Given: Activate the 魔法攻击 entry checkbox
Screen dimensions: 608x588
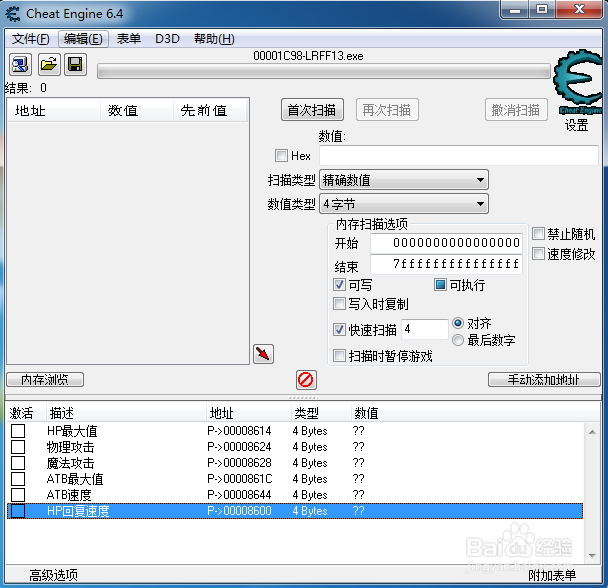Looking at the screenshot, I should point(18,463).
